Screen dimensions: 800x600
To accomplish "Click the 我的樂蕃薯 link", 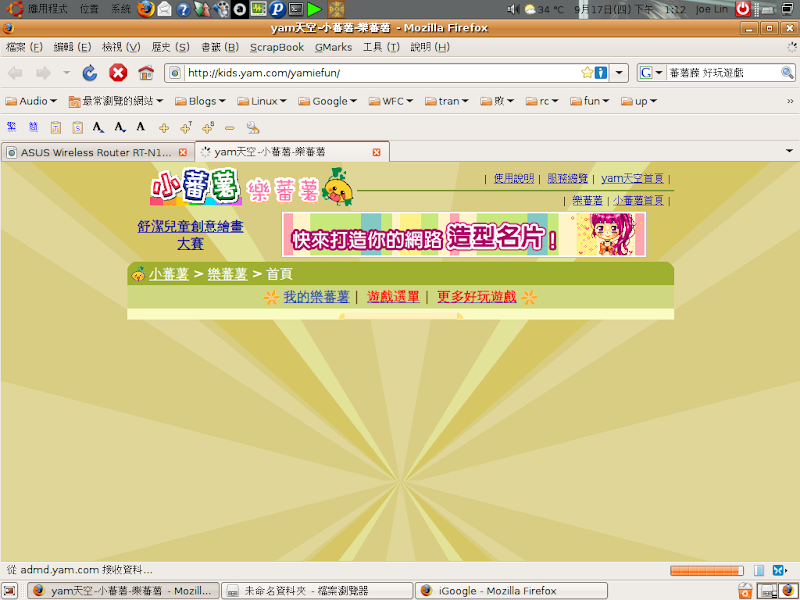I will 316,296.
